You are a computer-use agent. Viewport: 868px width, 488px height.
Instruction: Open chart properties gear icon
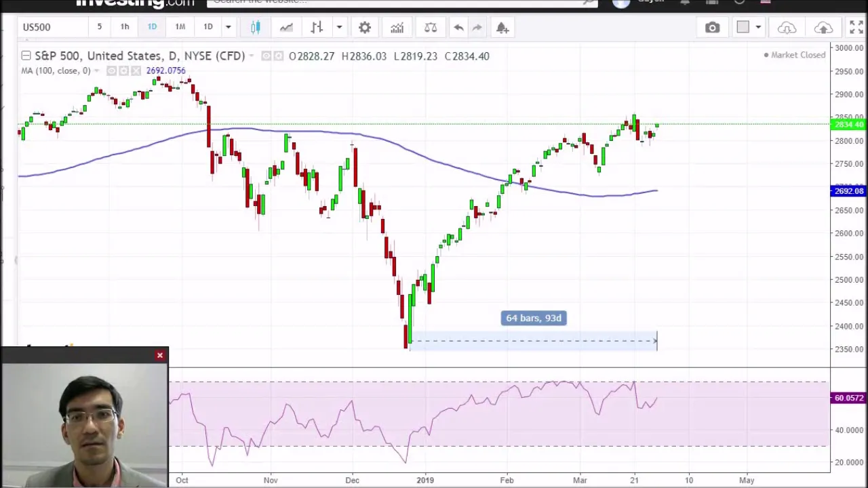[365, 28]
